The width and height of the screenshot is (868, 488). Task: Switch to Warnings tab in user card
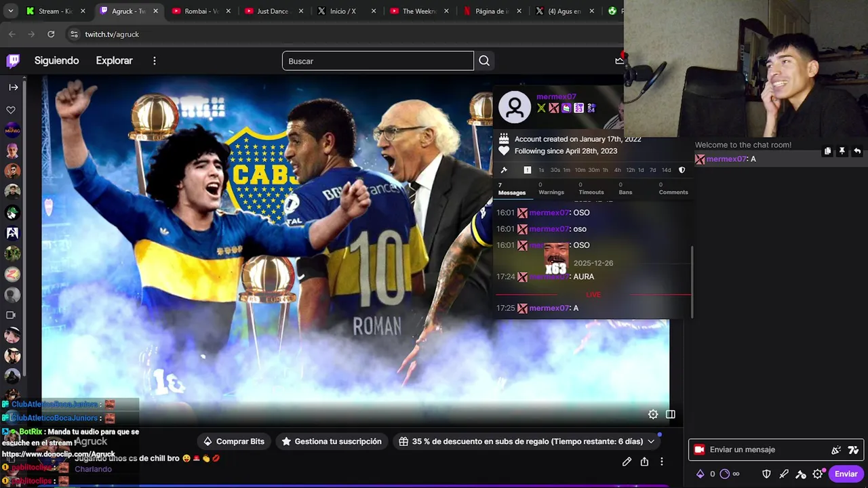tap(551, 188)
